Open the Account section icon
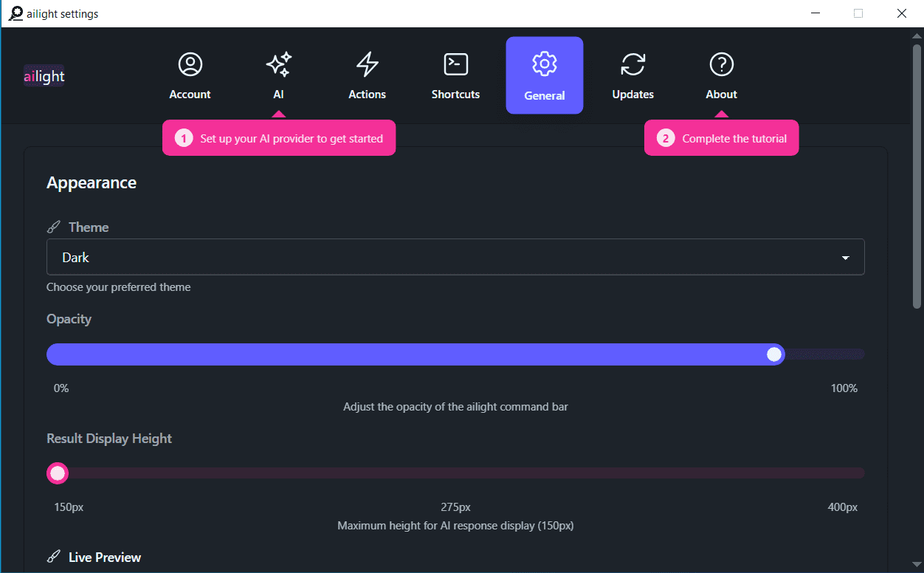The height and width of the screenshot is (573, 924). click(x=190, y=64)
